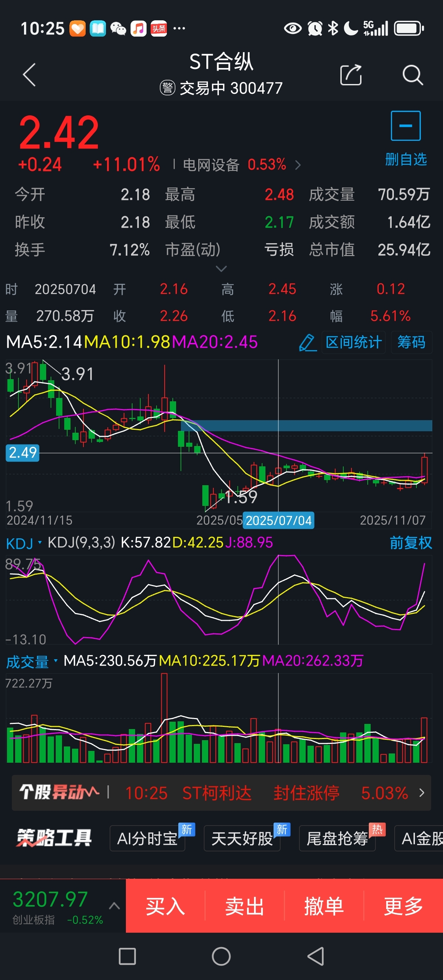Tap the 删自选 label
The height and width of the screenshot is (980, 443).
(x=406, y=159)
